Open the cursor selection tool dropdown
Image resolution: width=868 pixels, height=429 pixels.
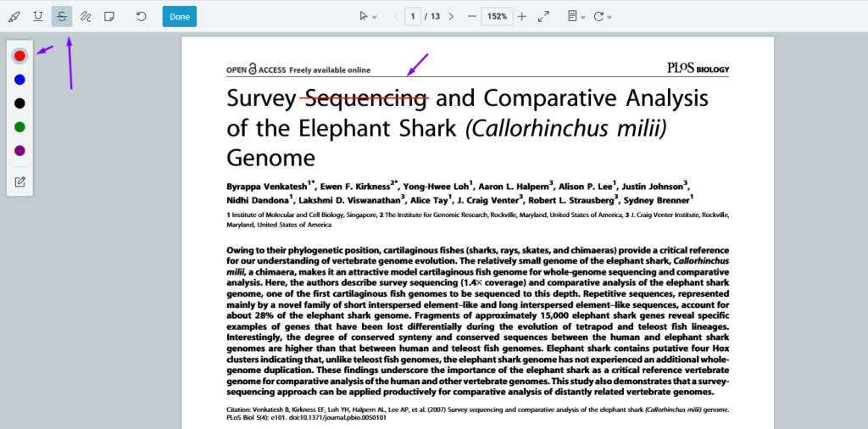(366, 16)
